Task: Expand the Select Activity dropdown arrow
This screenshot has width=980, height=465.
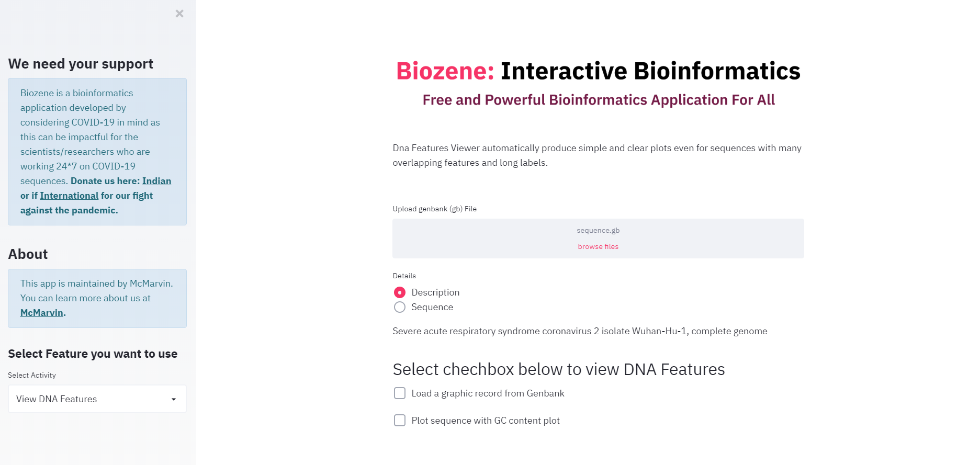Action: (x=174, y=400)
